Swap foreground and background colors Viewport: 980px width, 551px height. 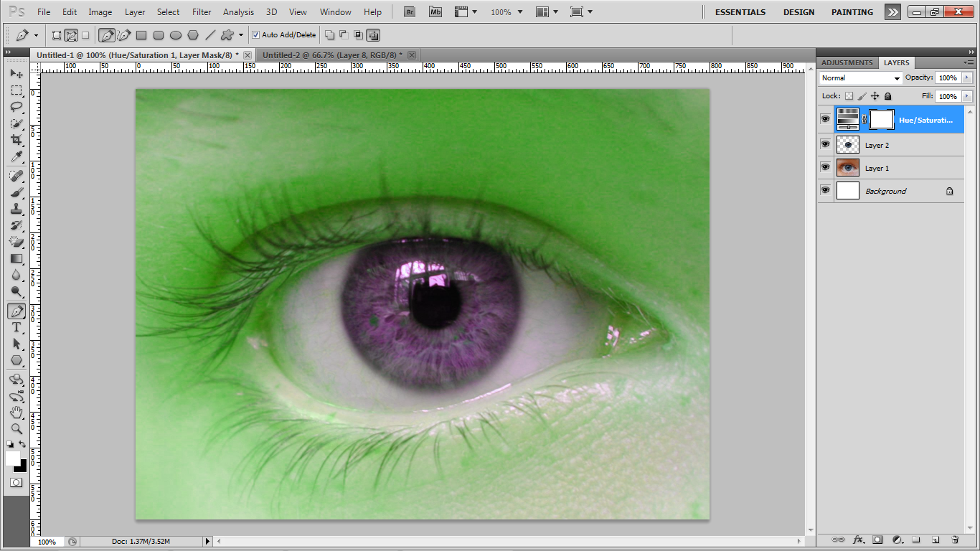coord(23,445)
